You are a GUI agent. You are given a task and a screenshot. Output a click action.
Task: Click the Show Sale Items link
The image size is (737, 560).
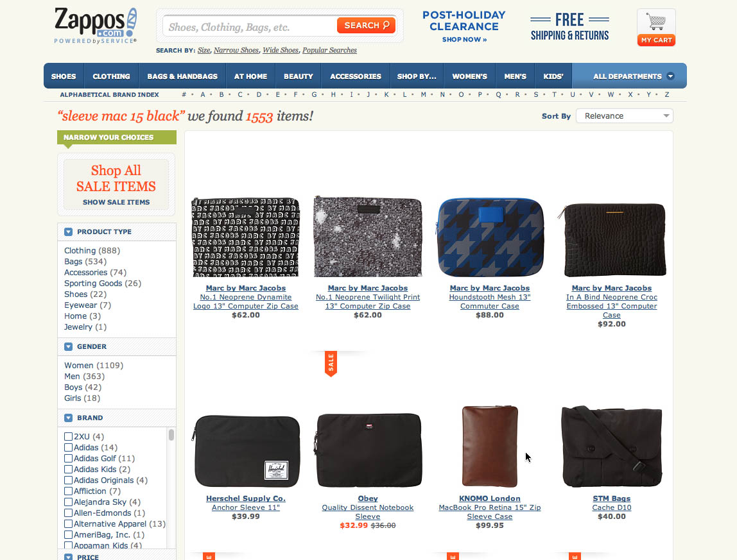pos(116,202)
